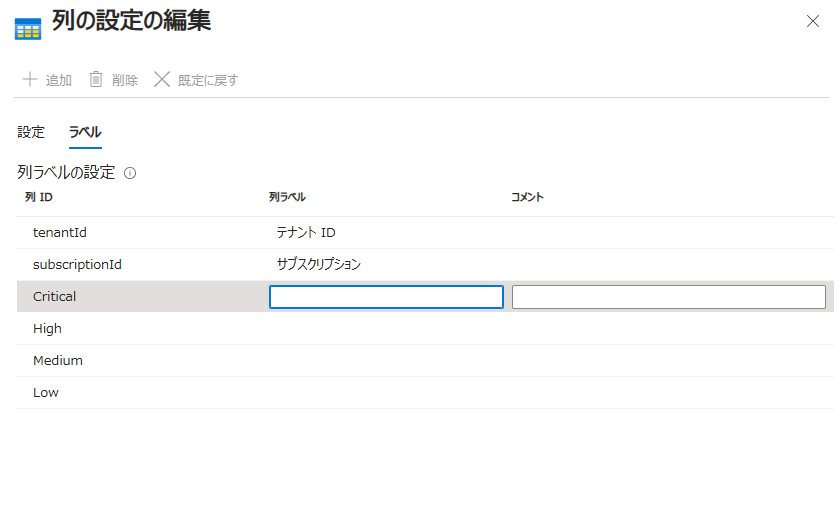The width and height of the screenshot is (838, 532).
Task: Click the table icon next to the title
Action: click(x=28, y=29)
